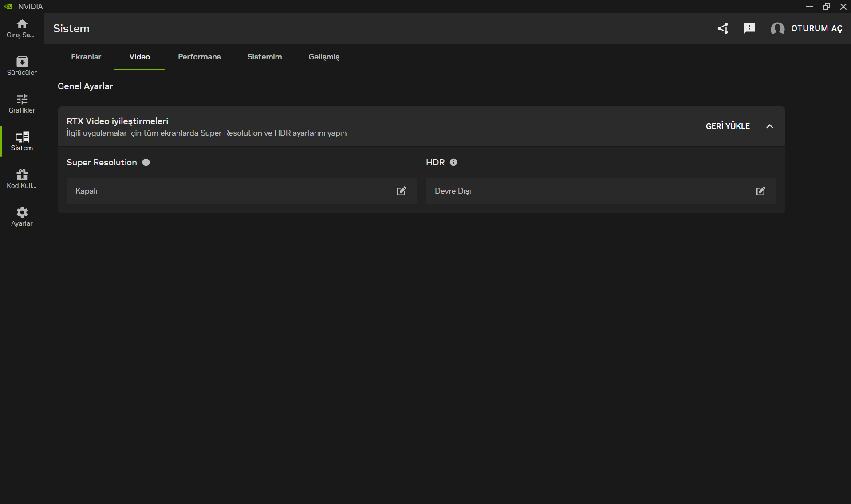Switch to the Ekranlar tab

(x=86, y=57)
